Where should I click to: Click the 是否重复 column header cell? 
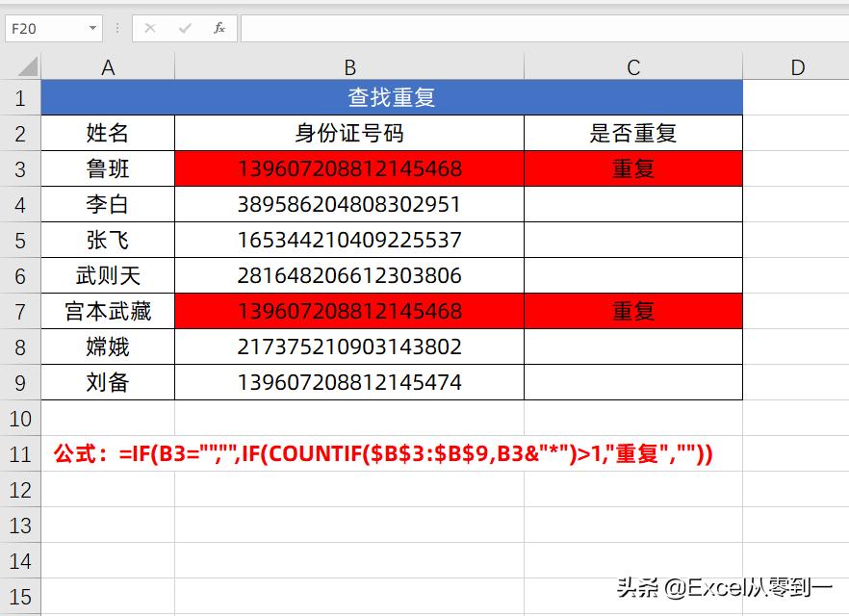[x=631, y=133]
